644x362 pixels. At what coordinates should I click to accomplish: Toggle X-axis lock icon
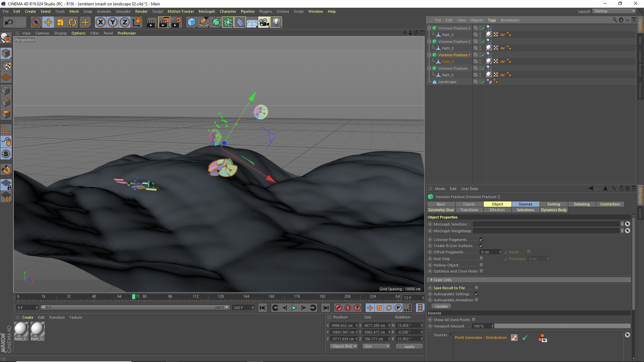coord(100,22)
